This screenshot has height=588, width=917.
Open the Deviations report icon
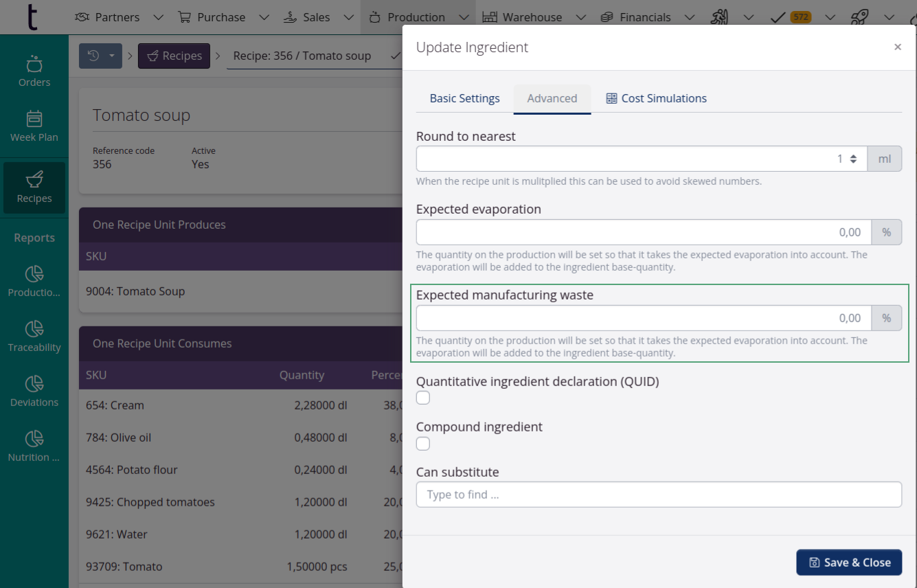coord(34,384)
